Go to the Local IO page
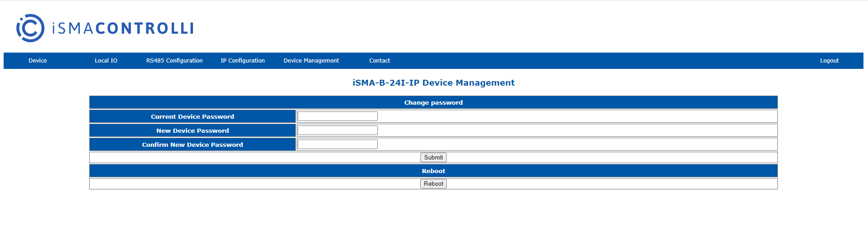 106,61
